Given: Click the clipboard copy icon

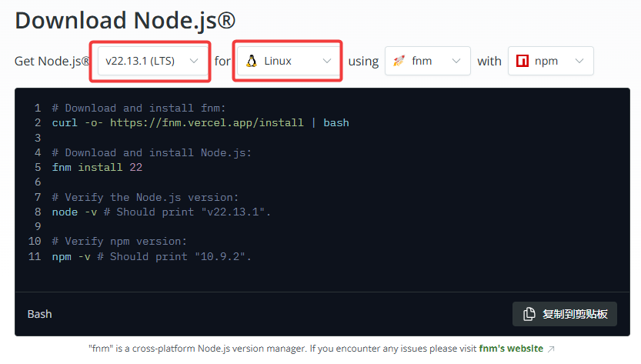Looking at the screenshot, I should click(529, 314).
